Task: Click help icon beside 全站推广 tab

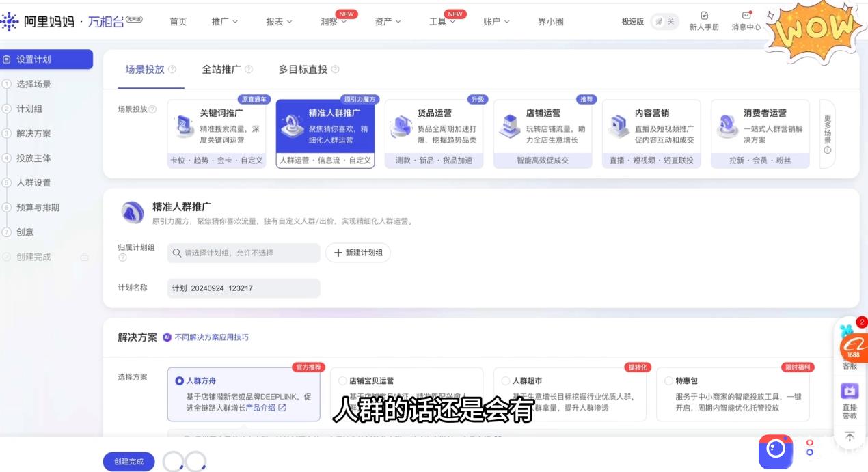Action: pyautogui.click(x=249, y=70)
